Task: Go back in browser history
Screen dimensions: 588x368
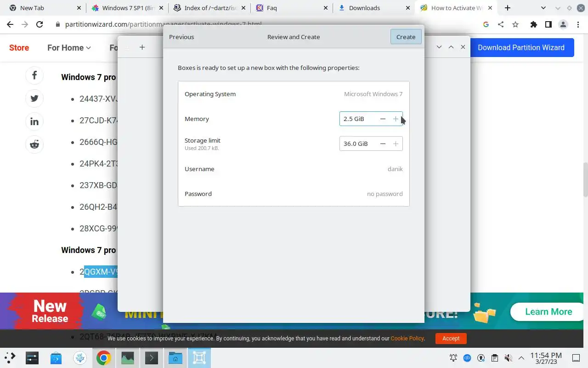Action: [10, 24]
